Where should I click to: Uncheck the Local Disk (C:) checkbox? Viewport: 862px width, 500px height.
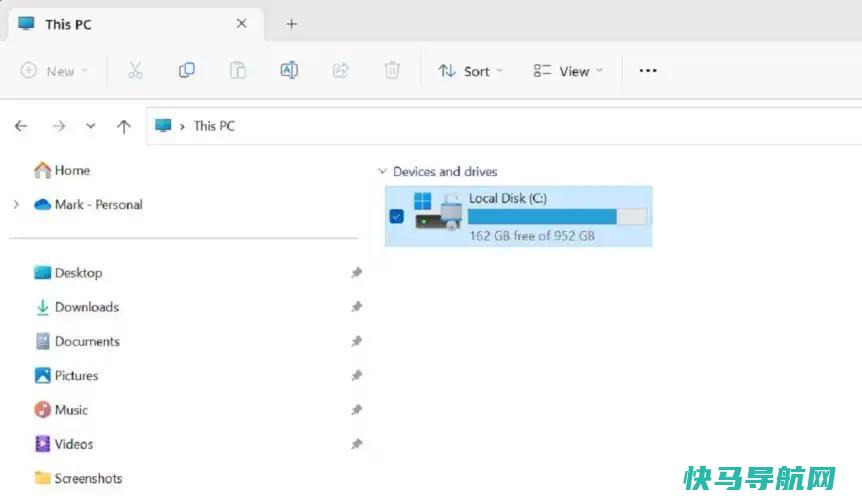tap(396, 216)
